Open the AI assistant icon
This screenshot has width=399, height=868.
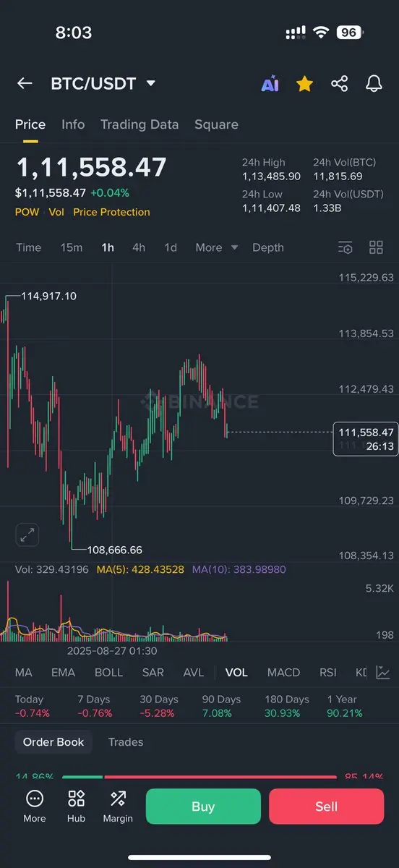coord(270,84)
